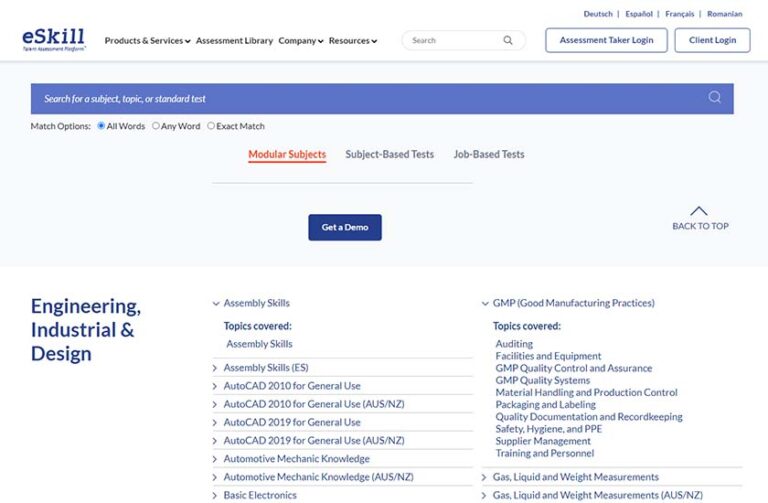Click the Training and Personnel topic

coord(545,454)
